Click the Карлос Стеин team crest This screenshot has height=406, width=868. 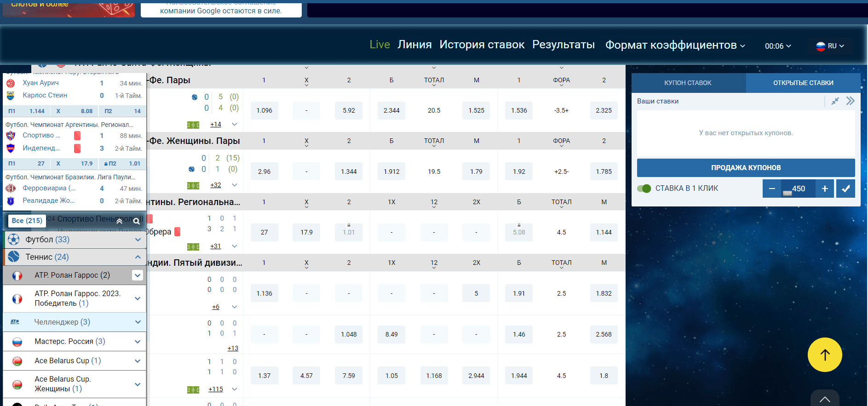11,96
